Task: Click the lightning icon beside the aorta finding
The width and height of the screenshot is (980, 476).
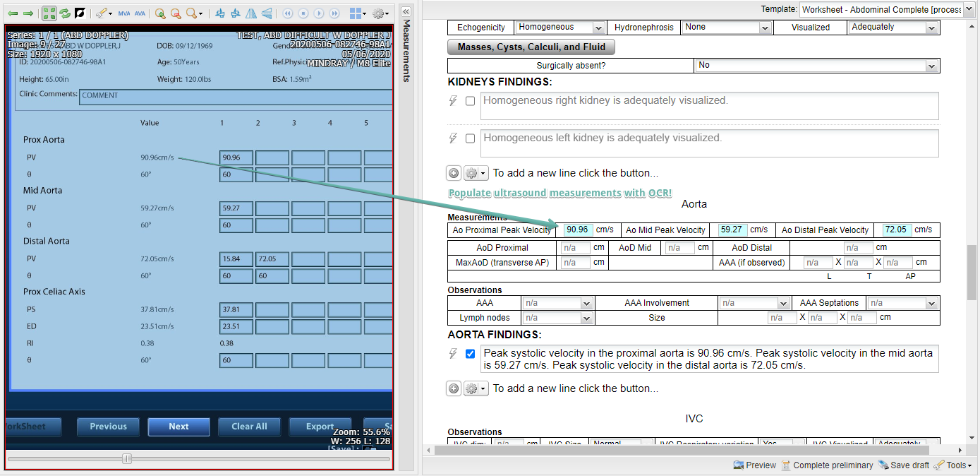Action: 454,354
